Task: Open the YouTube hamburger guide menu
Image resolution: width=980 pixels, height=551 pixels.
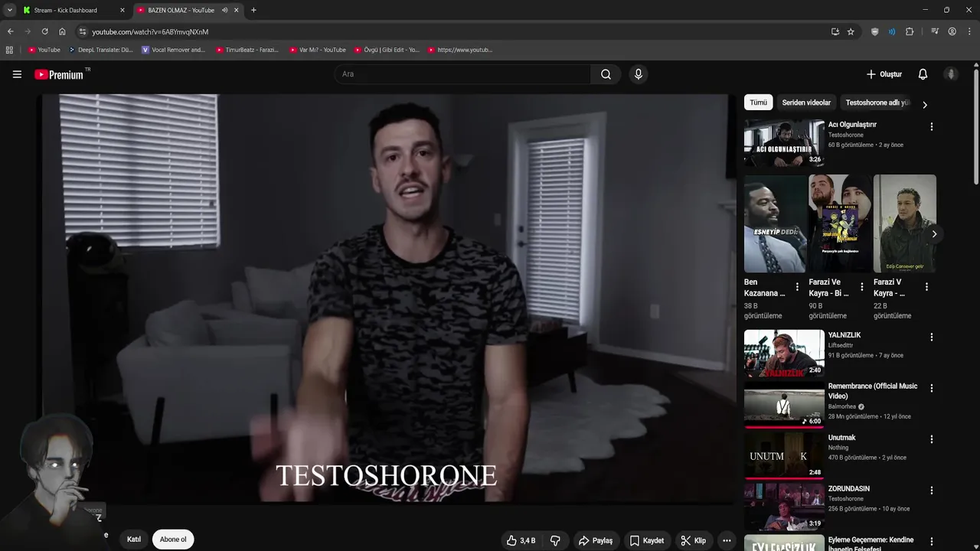Action: [x=17, y=74]
